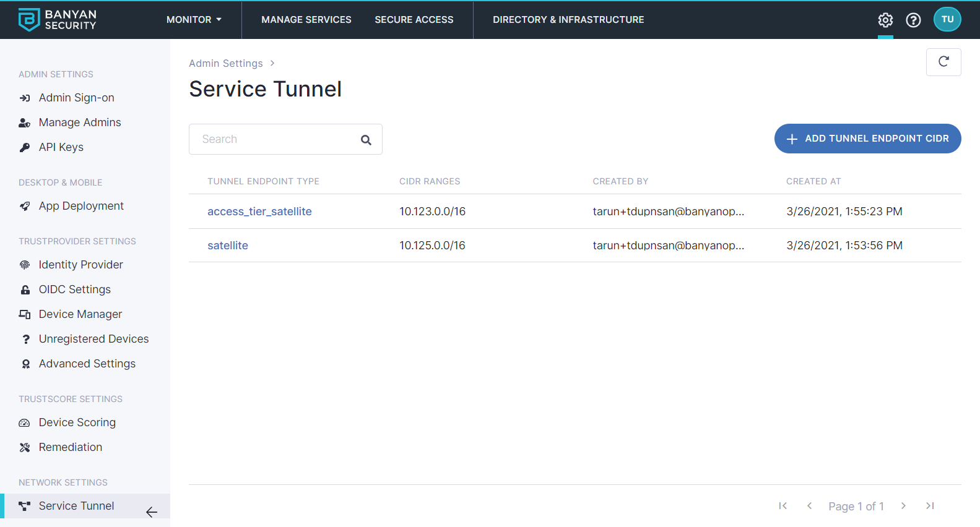Collapse sidebar using the left arrow icon

(x=152, y=512)
